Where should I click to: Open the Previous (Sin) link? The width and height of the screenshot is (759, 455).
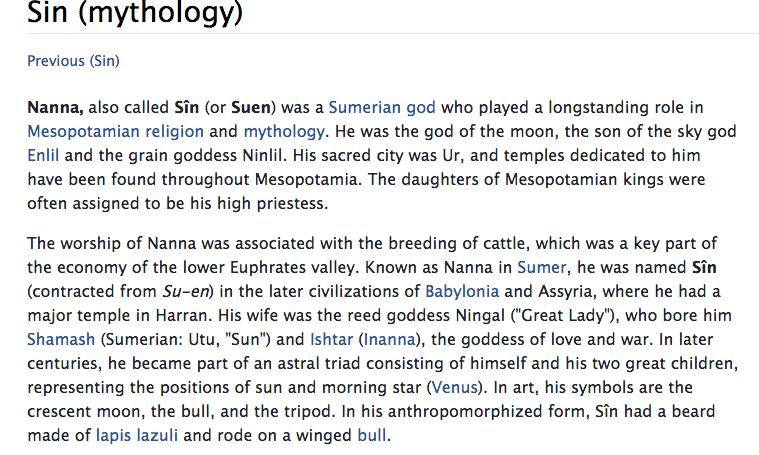pos(73,61)
